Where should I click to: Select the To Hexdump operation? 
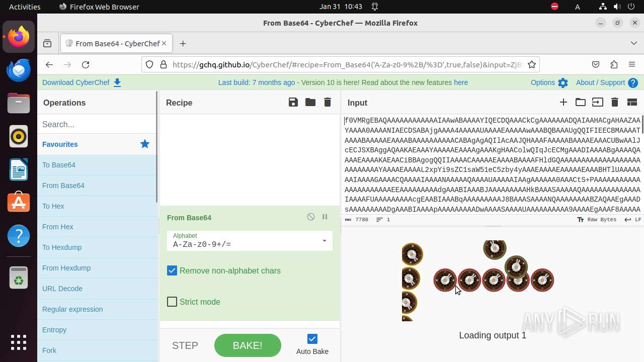pyautogui.click(x=98, y=247)
